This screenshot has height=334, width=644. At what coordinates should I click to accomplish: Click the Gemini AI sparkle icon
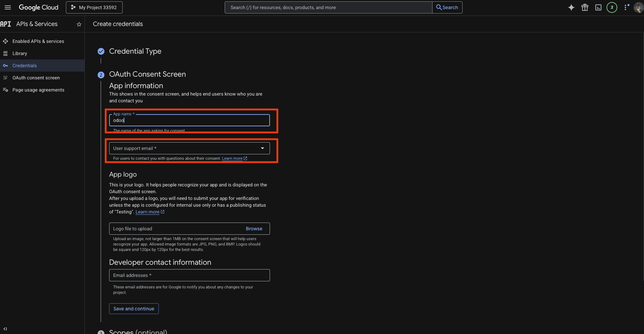tap(571, 7)
